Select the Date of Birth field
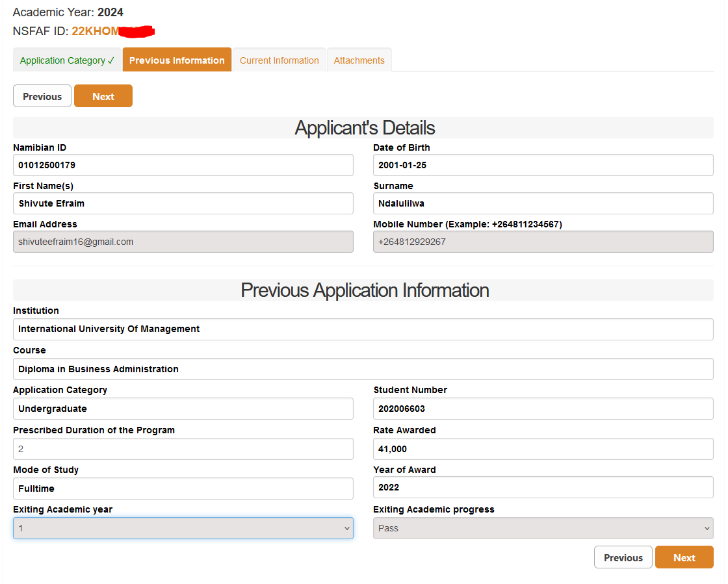The height and width of the screenshot is (584, 728). coord(543,165)
